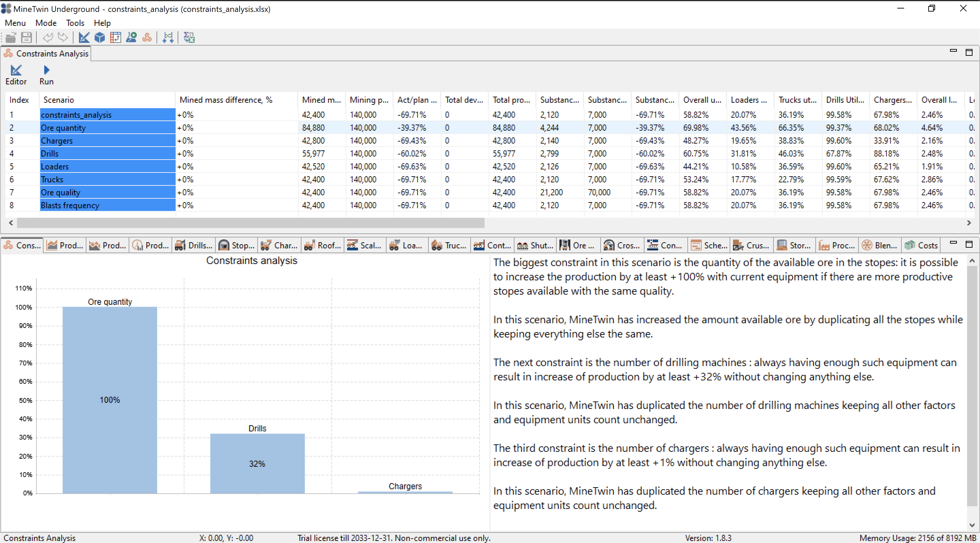The height and width of the screenshot is (543, 980).
Task: Switch to the Ore ... tab
Action: [x=578, y=245]
